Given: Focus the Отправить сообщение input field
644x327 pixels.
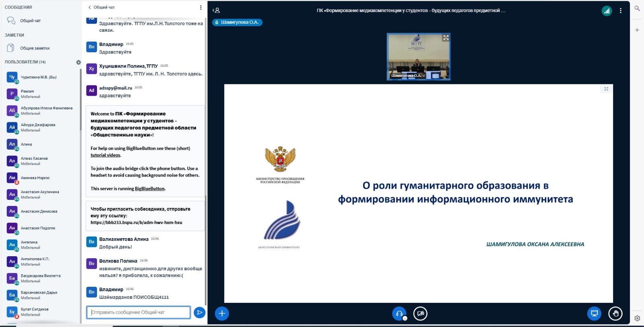Looking at the screenshot, I should coord(138,312).
